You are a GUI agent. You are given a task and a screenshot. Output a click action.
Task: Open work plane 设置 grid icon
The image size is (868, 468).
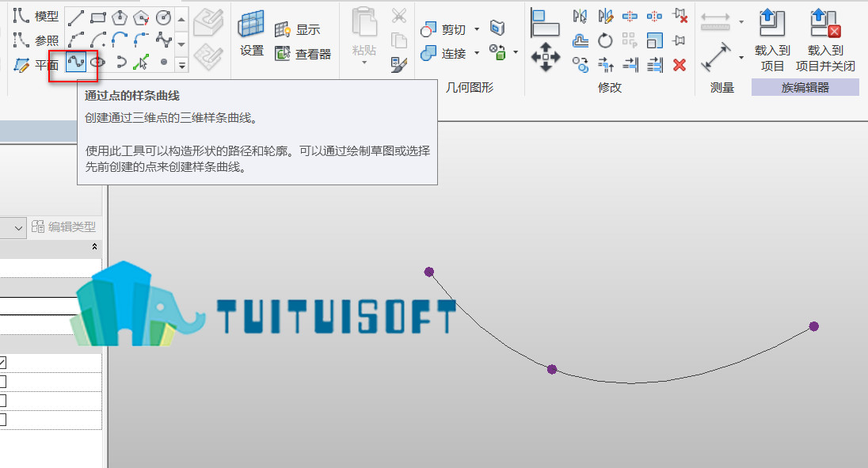251,25
